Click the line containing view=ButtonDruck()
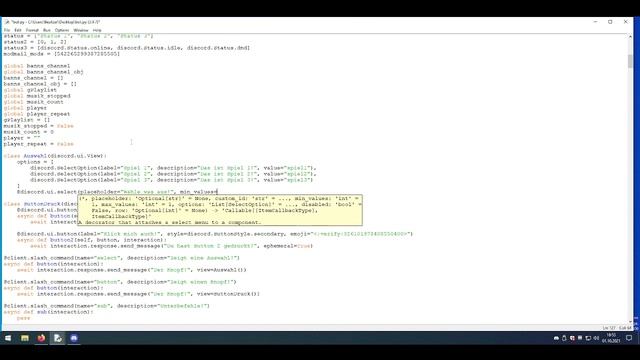This screenshot has height=360, width=640. coord(138,294)
